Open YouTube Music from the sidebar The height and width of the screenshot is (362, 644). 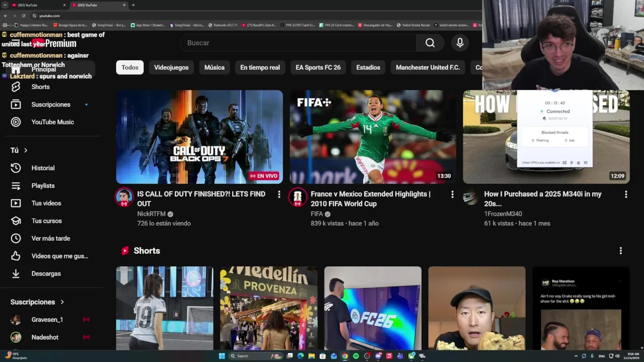click(52, 122)
